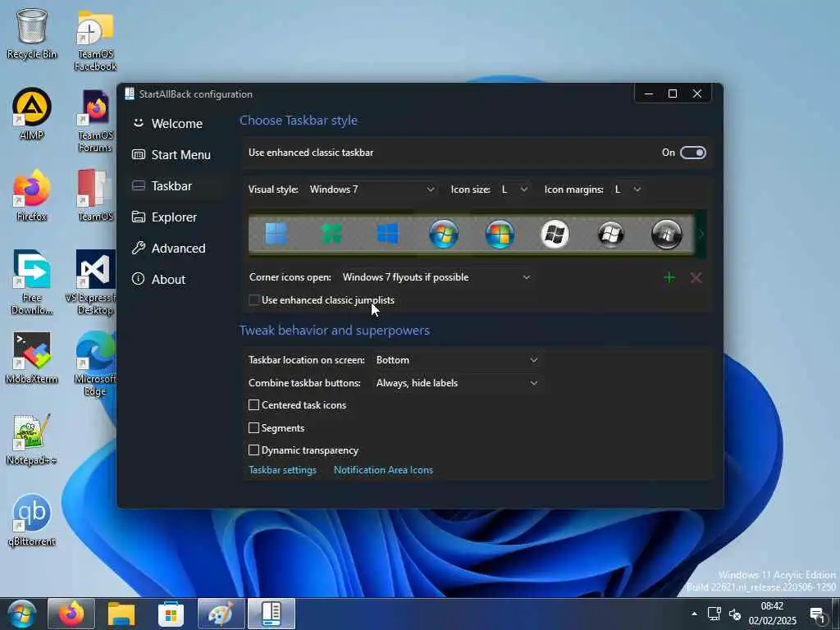Screen dimensions: 840x630
Task: Switch to the Explorer section
Action: [x=177, y=217]
